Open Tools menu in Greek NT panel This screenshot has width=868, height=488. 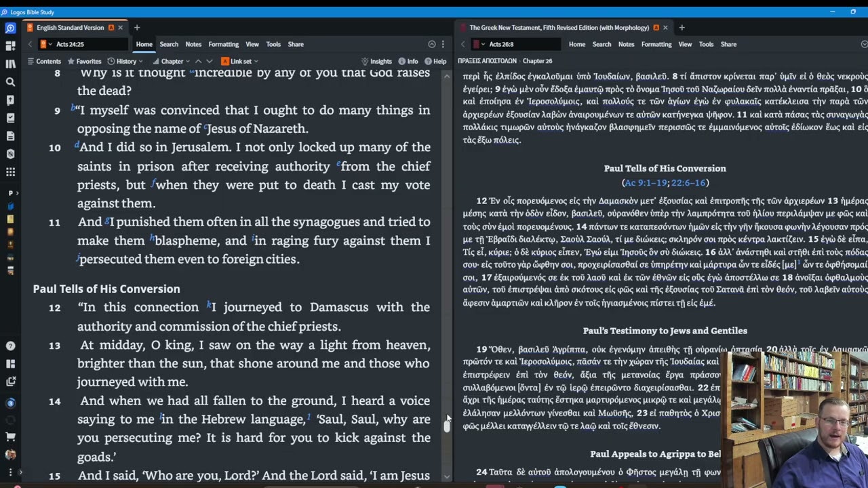[706, 44]
